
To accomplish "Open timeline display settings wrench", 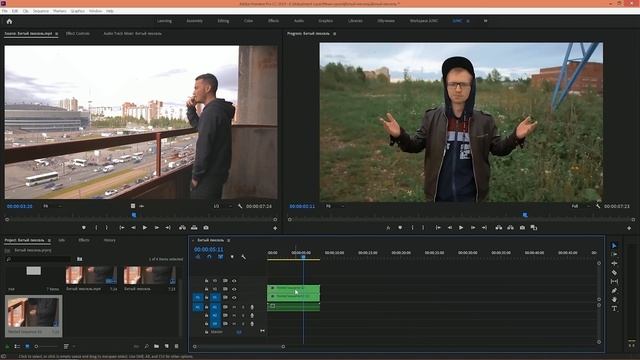I will [x=243, y=257].
